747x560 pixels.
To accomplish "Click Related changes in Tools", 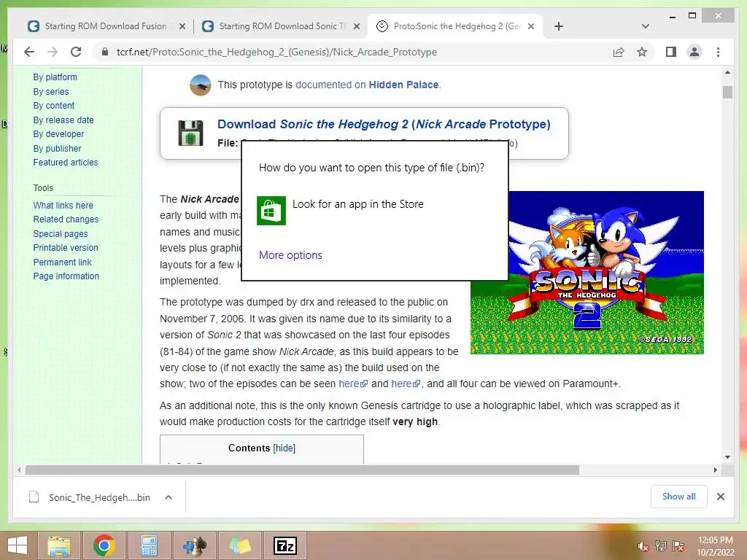I will (x=66, y=219).
